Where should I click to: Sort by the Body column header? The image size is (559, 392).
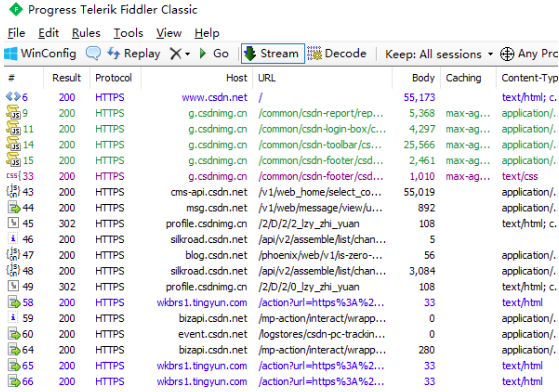417,78
